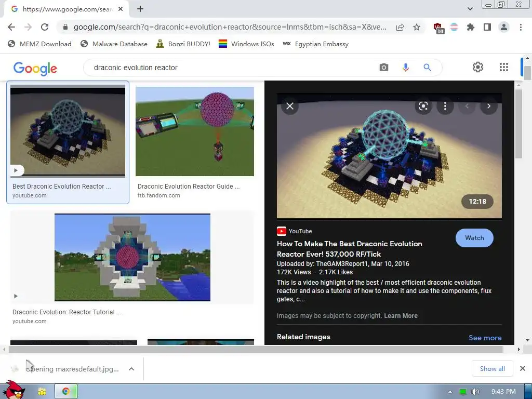
Task: Start voice search microphone
Action: coord(405,67)
